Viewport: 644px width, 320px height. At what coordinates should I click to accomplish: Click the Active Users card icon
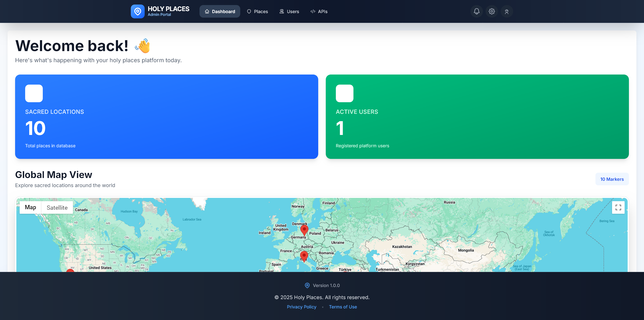(344, 93)
